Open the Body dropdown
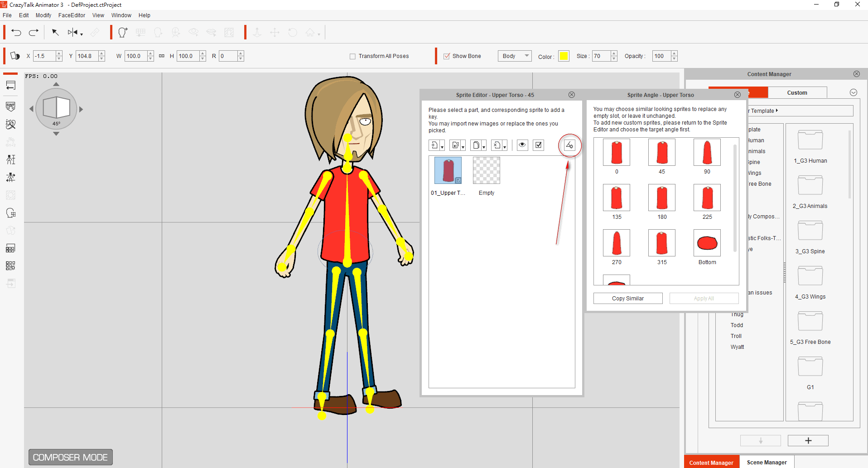Image resolution: width=868 pixels, height=468 pixels. pos(514,56)
